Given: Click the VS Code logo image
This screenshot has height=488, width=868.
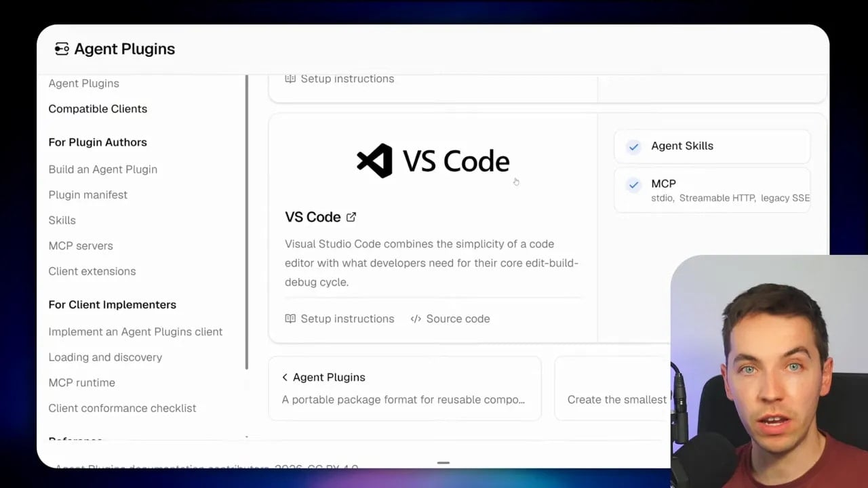Looking at the screenshot, I should click(x=433, y=161).
